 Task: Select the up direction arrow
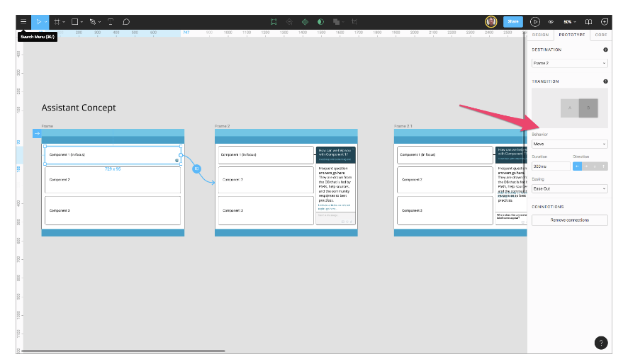point(603,166)
